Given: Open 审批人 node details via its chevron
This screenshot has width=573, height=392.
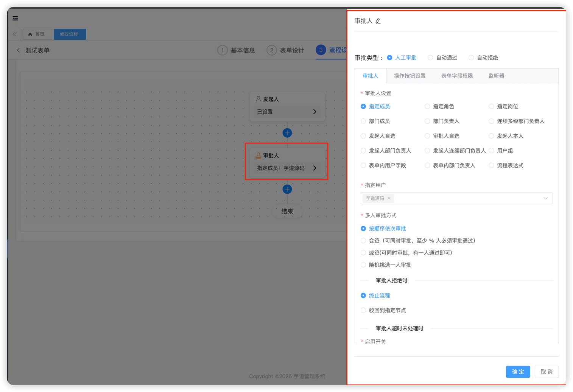Looking at the screenshot, I should coord(315,168).
